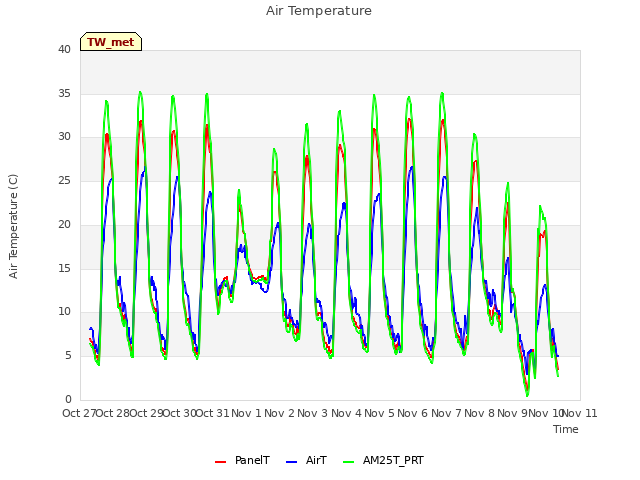Click the 'Nov 1' x-axis tick label

(246, 413)
